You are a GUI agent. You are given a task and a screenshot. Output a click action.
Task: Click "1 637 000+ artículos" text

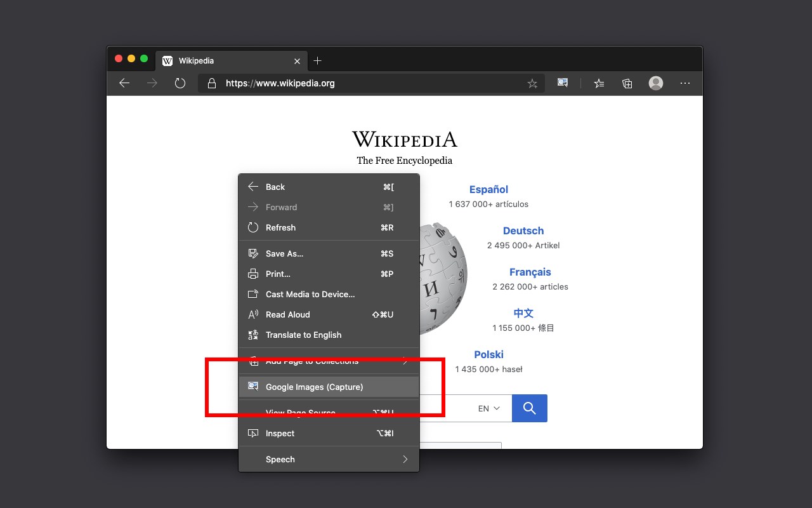coord(488,204)
